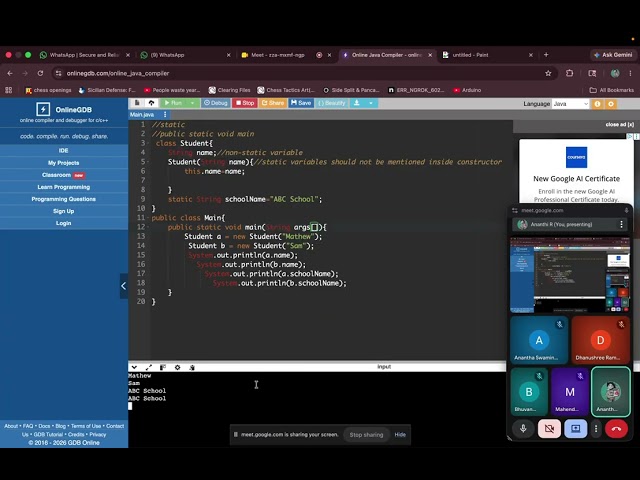This screenshot has height=480, width=640.
Task: Maximize the console panel
Action: point(149,367)
